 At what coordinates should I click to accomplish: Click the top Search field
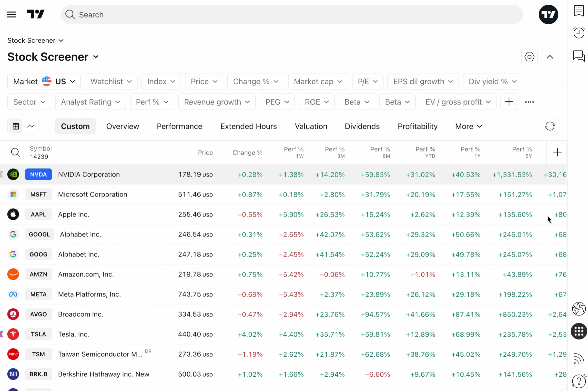(292, 14)
